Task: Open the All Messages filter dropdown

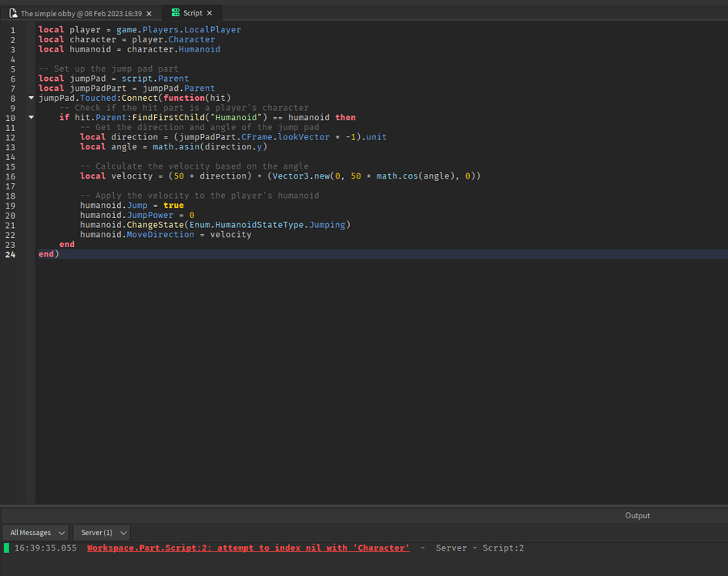Action: (x=35, y=533)
